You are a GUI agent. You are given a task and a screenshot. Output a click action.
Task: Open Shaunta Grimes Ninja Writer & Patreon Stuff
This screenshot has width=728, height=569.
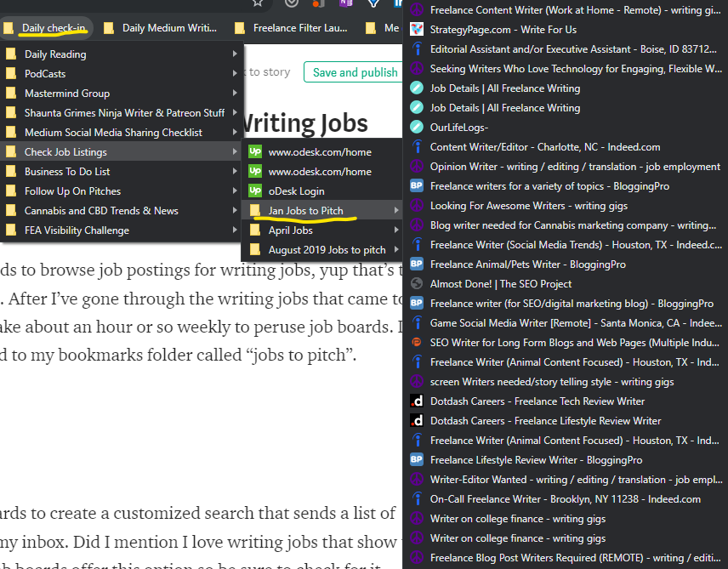(122, 113)
